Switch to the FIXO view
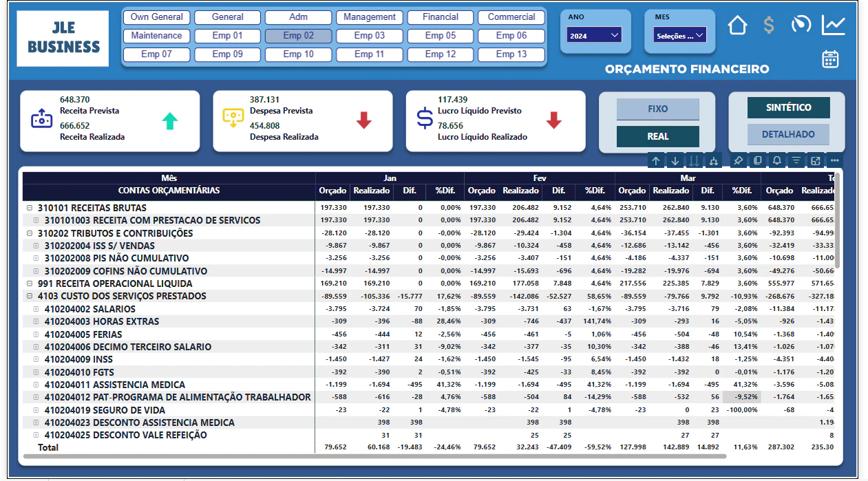This screenshot has height=481, width=868. pyautogui.click(x=657, y=109)
